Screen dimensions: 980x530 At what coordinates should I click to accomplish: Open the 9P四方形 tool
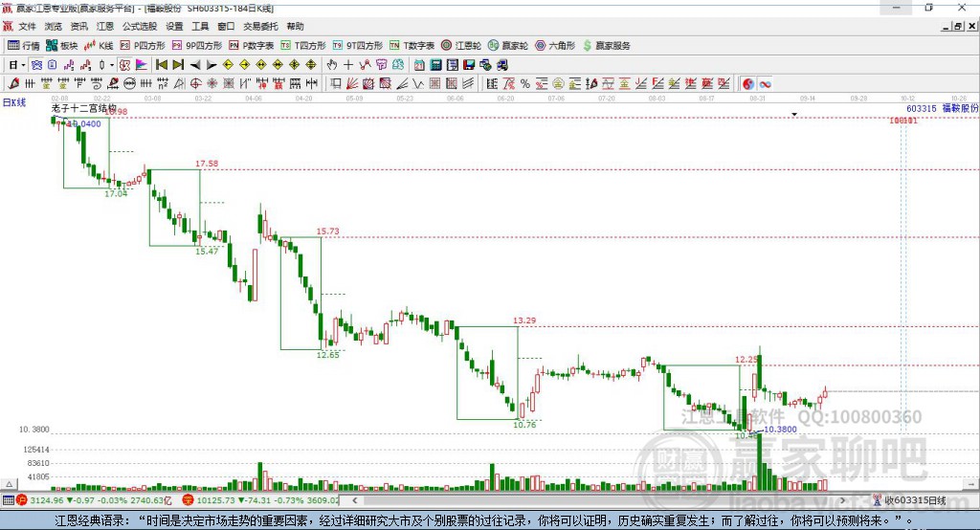[197, 46]
